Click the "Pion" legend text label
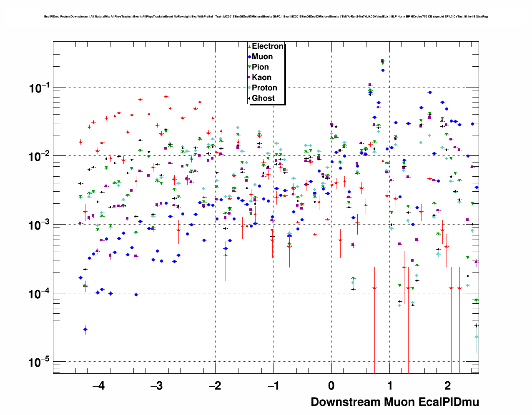Screen dimensions: 532x415 (x=260, y=67)
